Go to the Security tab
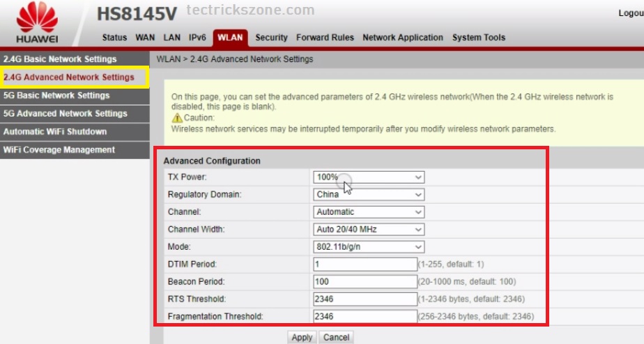Viewport: 644px width, 344px height. pyautogui.click(x=271, y=38)
